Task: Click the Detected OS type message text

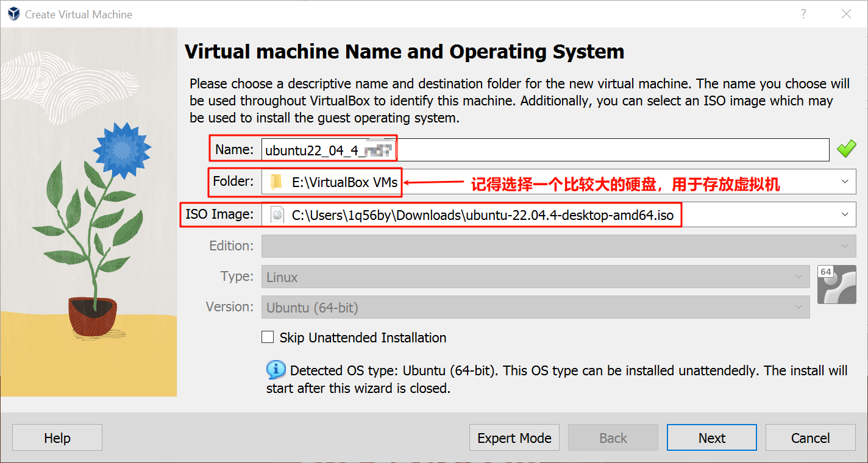Action: tap(557, 379)
